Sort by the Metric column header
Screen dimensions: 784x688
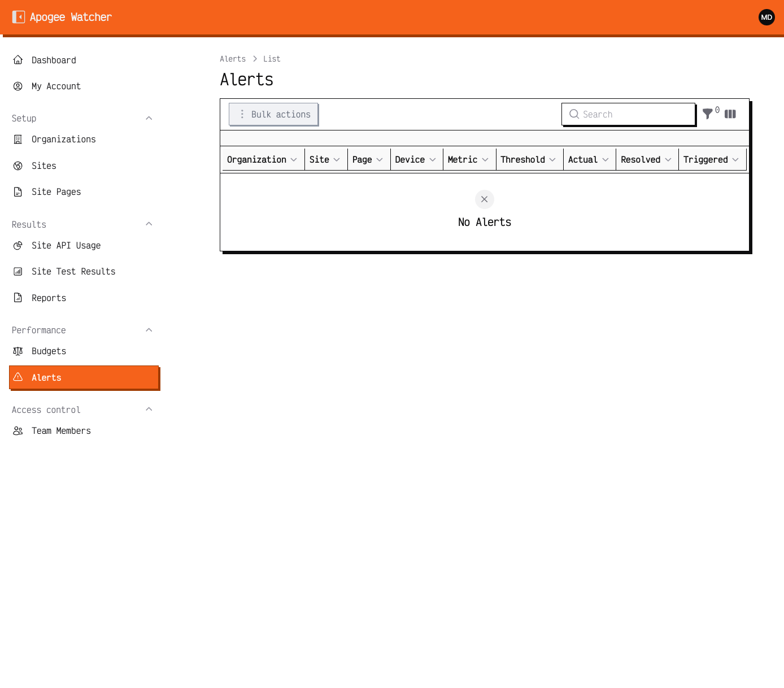click(468, 159)
